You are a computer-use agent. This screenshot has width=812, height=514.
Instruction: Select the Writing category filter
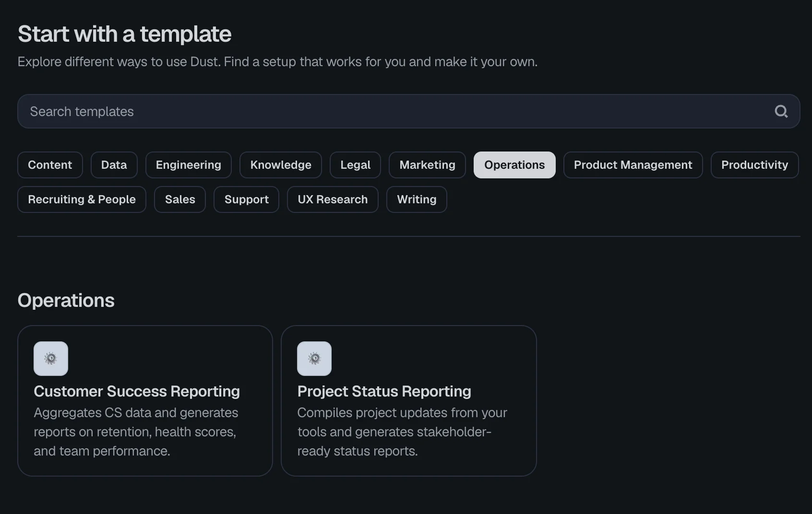[x=416, y=199]
